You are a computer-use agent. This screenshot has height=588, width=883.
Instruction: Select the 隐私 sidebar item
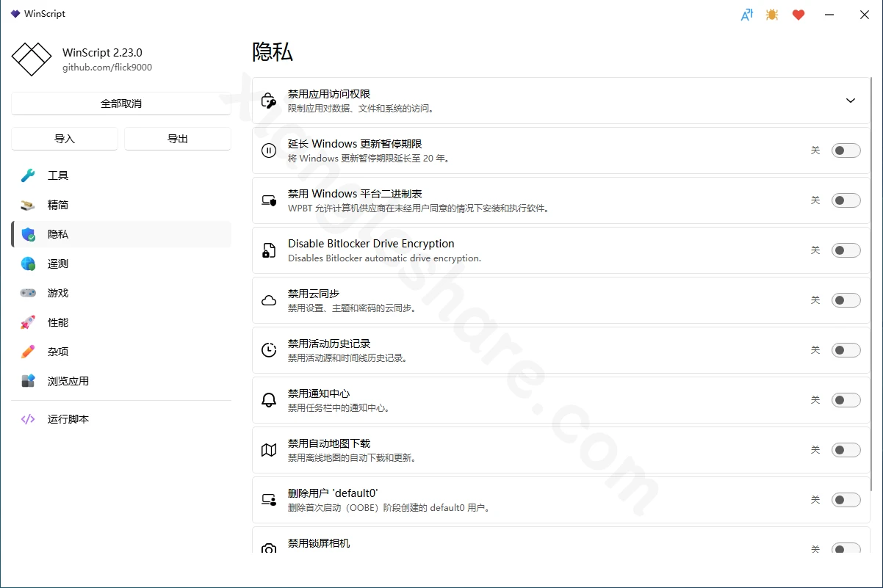pos(121,234)
